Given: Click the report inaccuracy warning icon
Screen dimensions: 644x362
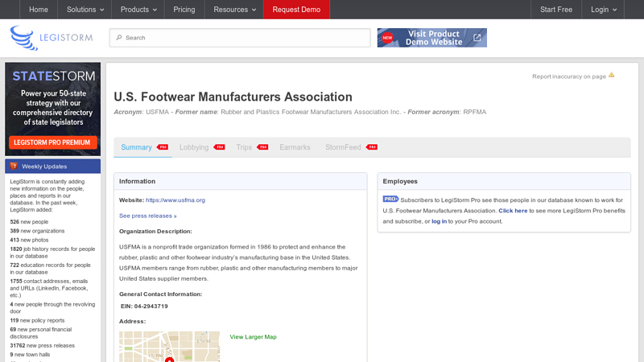Looking at the screenshot, I should (612, 75).
